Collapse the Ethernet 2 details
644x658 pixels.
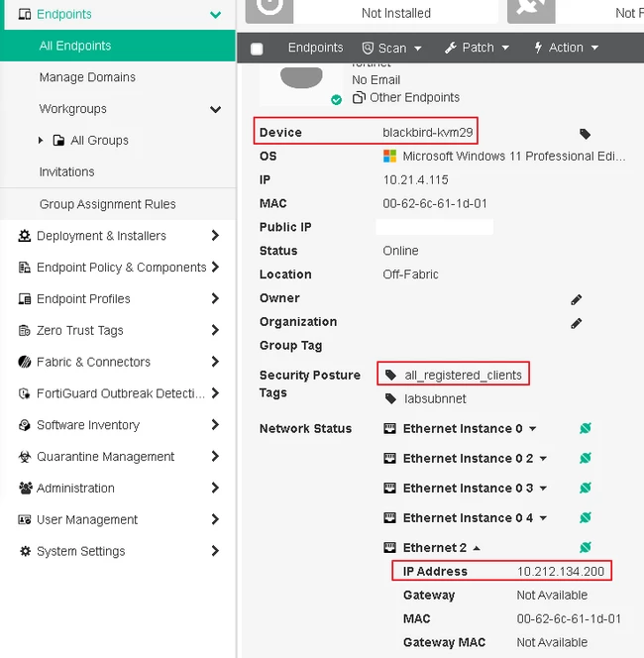coord(477,548)
